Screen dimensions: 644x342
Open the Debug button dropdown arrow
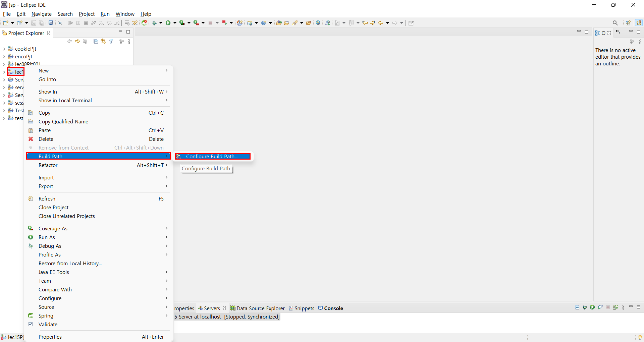pyautogui.click(x=161, y=23)
